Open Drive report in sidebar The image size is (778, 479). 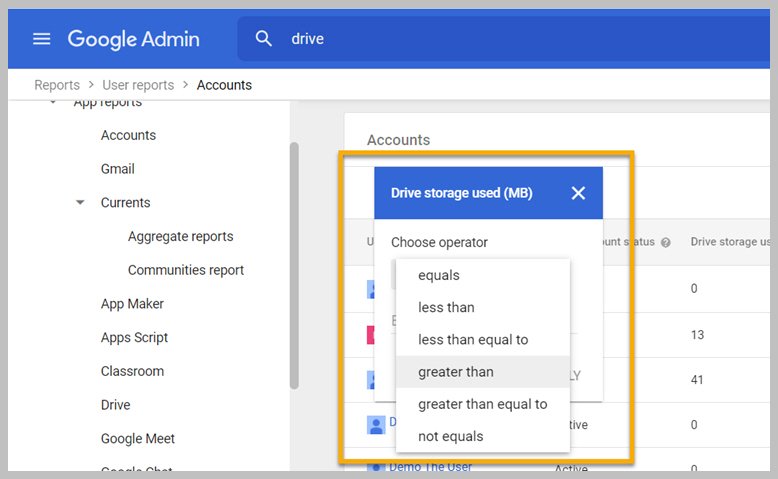(x=115, y=405)
